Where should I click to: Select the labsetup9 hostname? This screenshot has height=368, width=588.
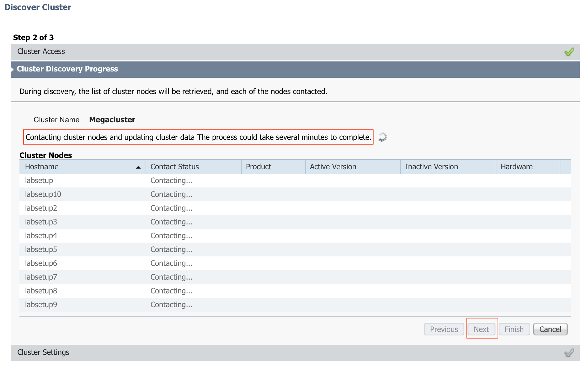tap(41, 305)
